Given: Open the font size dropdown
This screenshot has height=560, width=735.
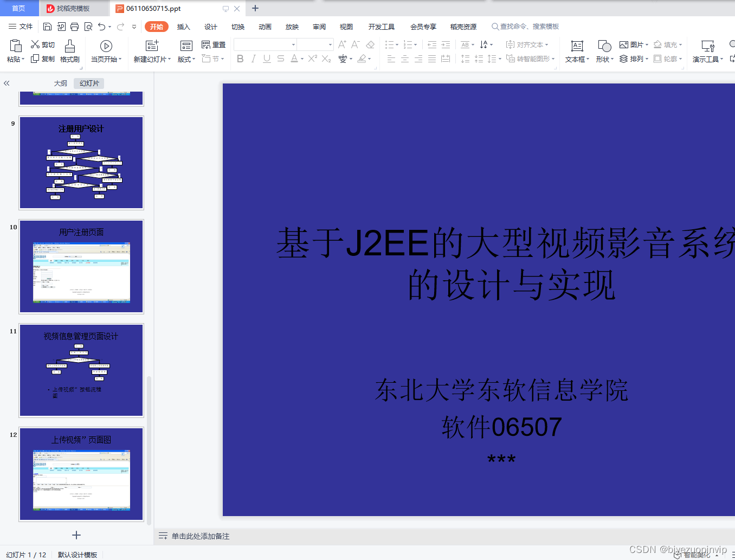Looking at the screenshot, I should pyautogui.click(x=330, y=44).
